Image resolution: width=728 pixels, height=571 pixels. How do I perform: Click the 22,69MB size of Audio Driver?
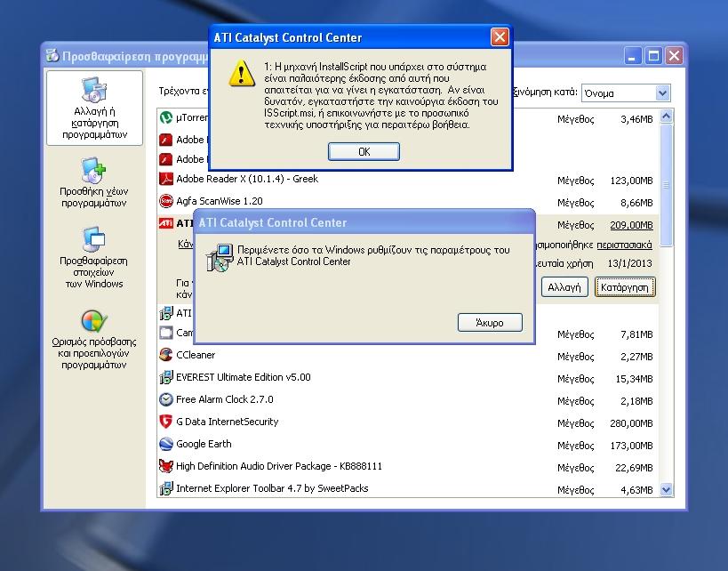pos(634,468)
